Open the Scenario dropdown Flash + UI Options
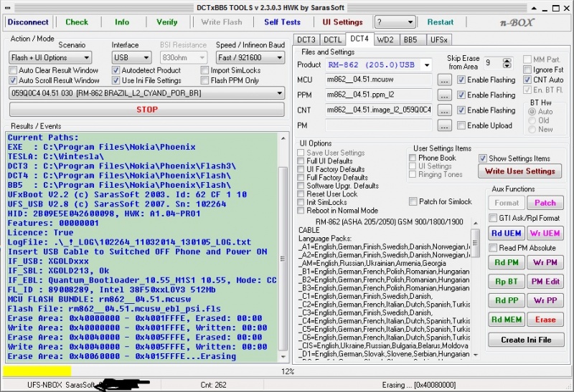This screenshot has height=392, width=574. coord(50,57)
